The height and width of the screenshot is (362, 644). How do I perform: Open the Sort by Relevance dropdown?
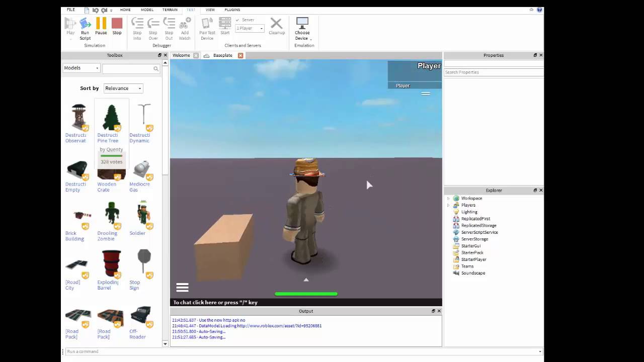point(123,88)
